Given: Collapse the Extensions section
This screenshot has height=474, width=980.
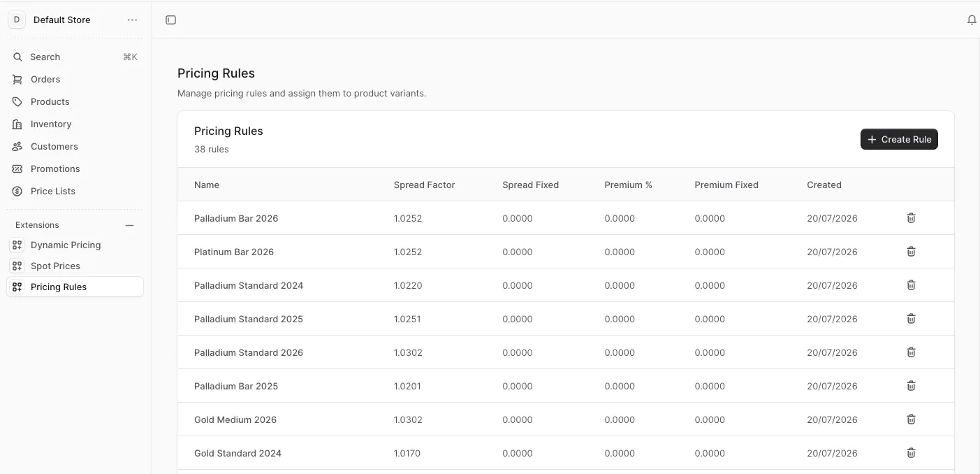Looking at the screenshot, I should (x=129, y=225).
